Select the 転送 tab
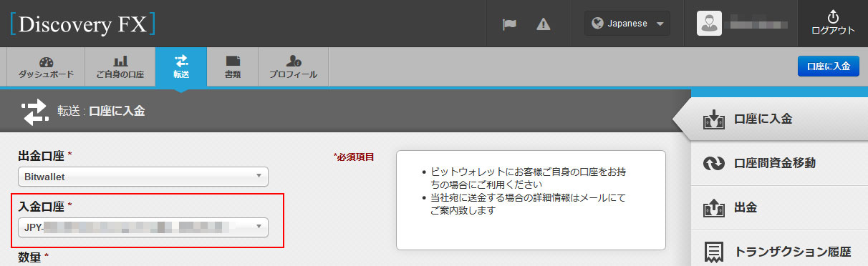 pyautogui.click(x=181, y=67)
